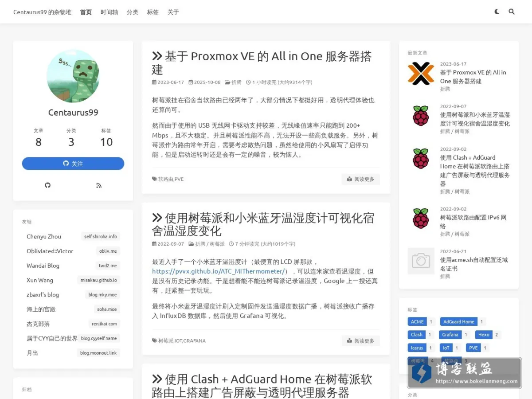Select the AdGuard Home tag
The height and width of the screenshot is (399, 532).
pos(458,322)
